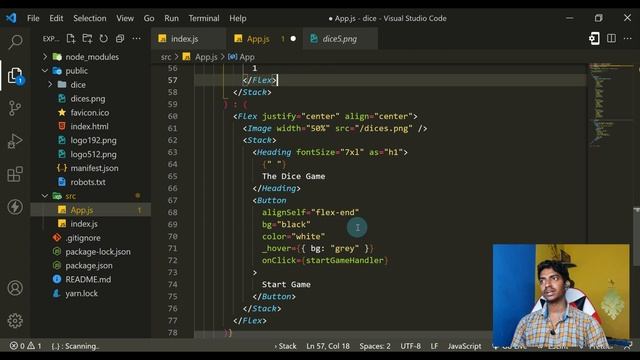Open the lightning bolt extension view
Viewport: 640px width, 360px height.
15,207
